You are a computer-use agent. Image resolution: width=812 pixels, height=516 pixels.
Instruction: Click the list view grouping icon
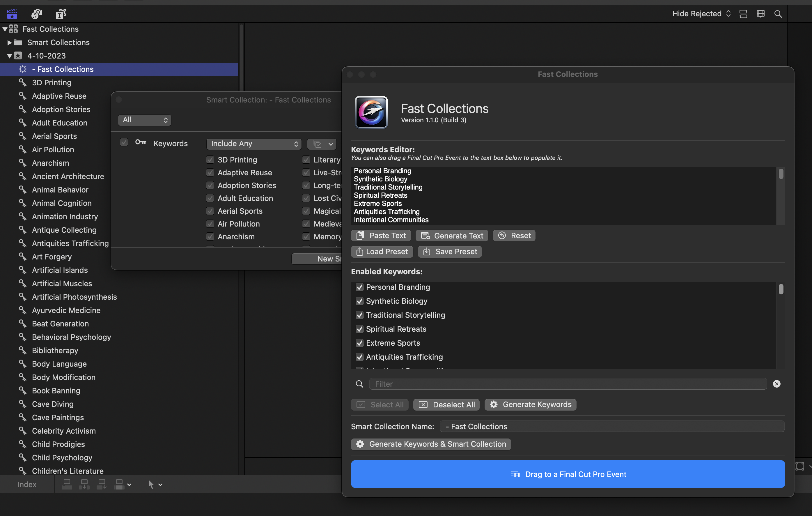click(743, 14)
